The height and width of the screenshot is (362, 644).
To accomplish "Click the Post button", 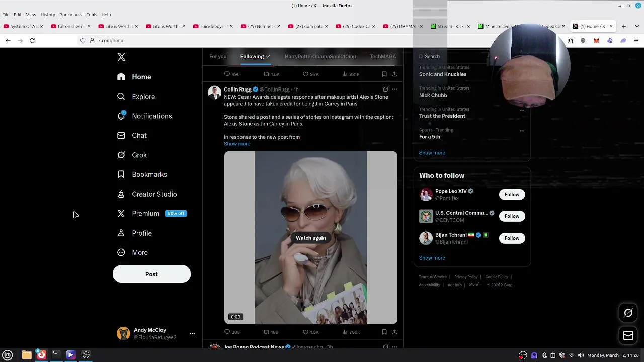I will point(151,274).
